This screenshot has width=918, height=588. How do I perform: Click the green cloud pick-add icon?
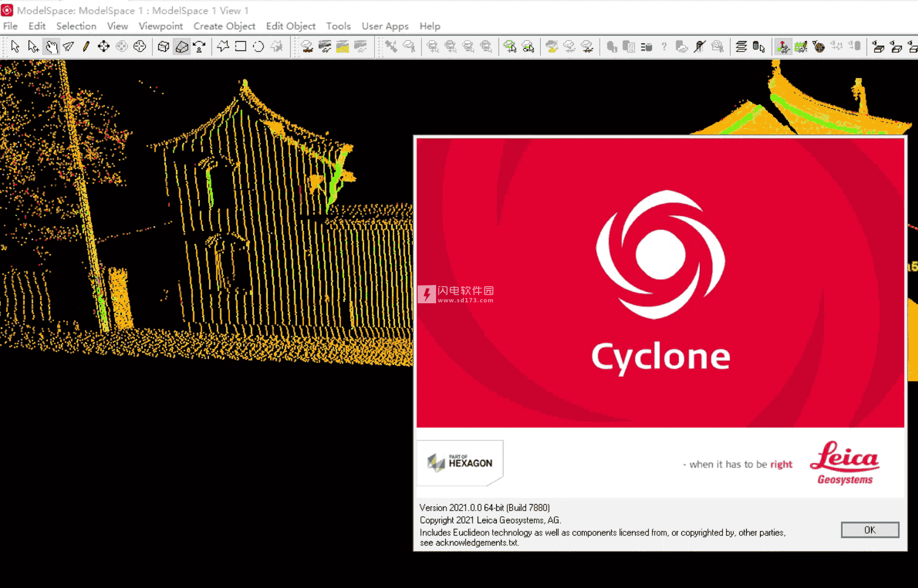tap(510, 47)
